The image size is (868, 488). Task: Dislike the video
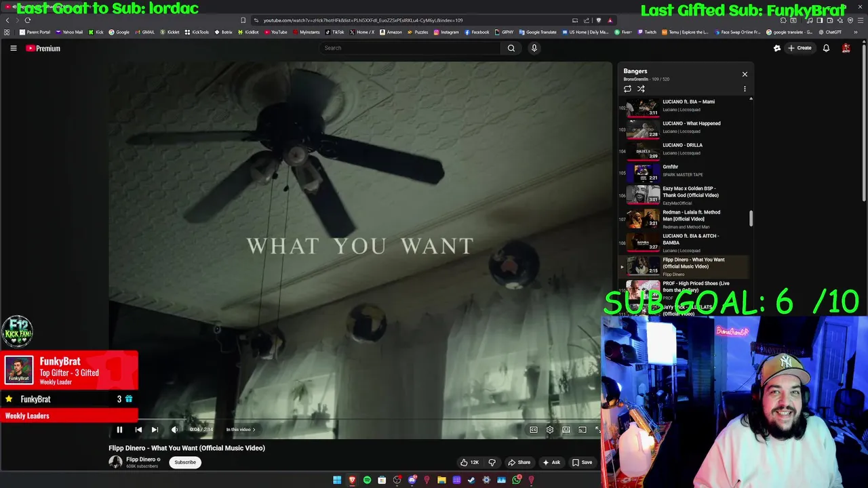point(492,462)
